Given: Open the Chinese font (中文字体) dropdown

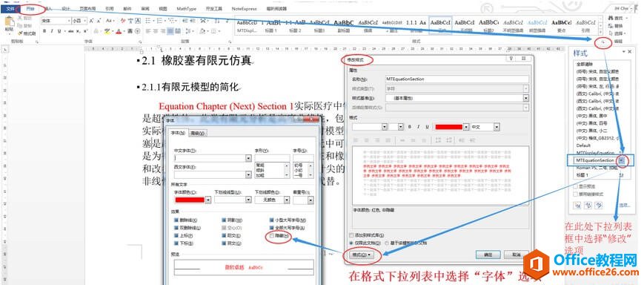Looking at the screenshot, I should (x=248, y=158).
